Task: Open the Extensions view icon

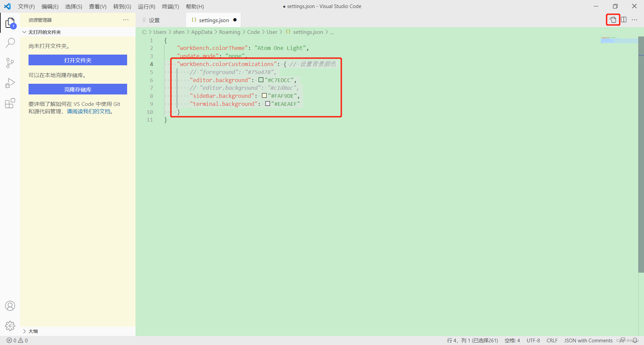Action: (10, 103)
